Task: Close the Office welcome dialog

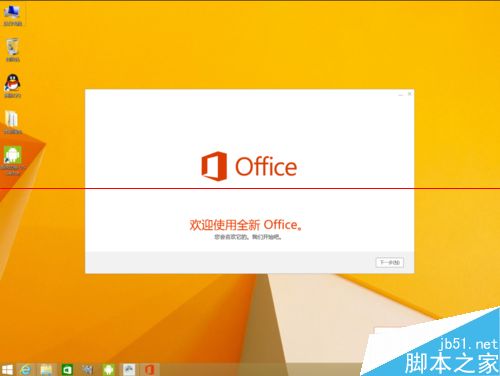Action: tap(409, 94)
